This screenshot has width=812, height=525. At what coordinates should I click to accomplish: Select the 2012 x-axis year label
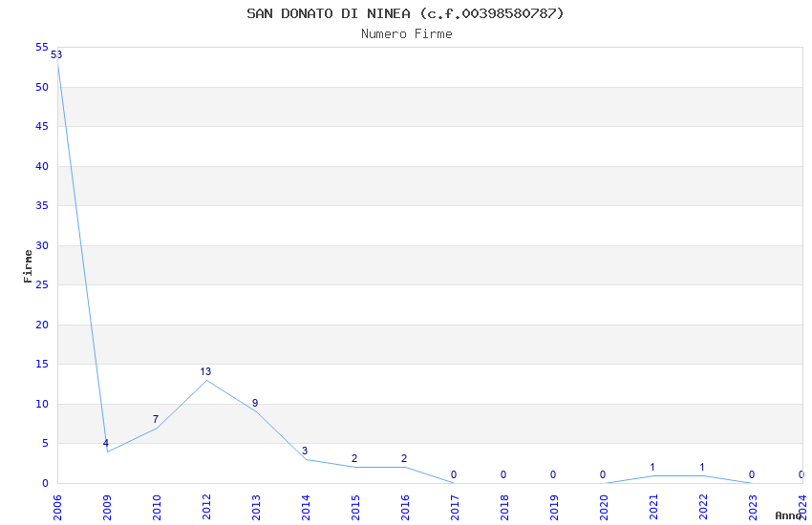point(206,508)
